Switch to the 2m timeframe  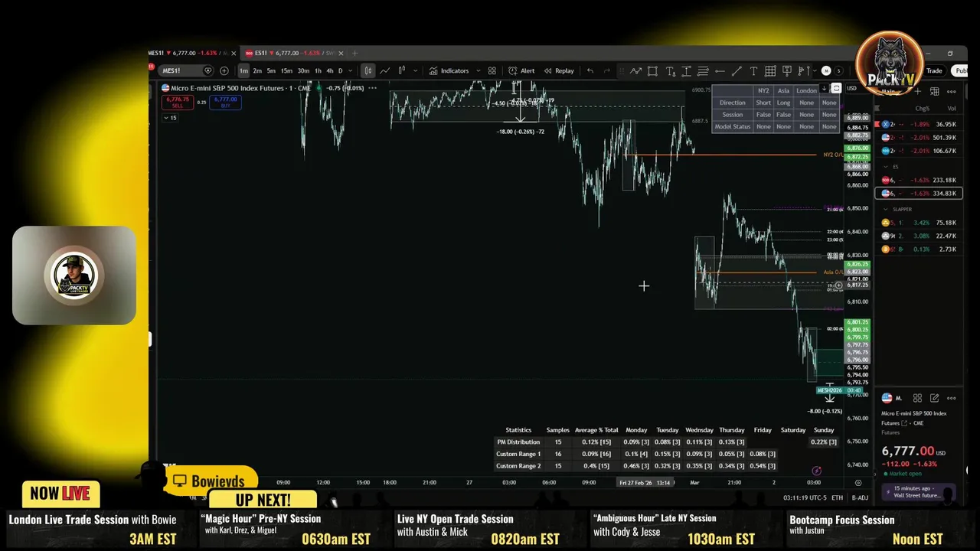[x=257, y=70]
